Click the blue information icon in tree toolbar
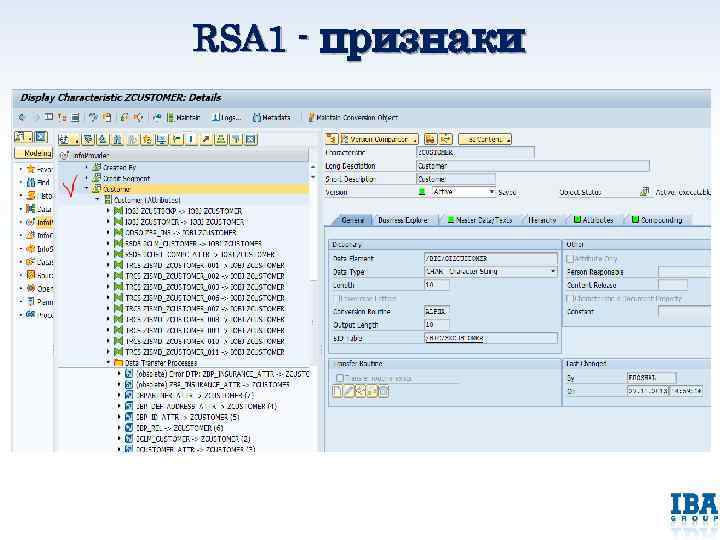 pyautogui.click(x=191, y=139)
